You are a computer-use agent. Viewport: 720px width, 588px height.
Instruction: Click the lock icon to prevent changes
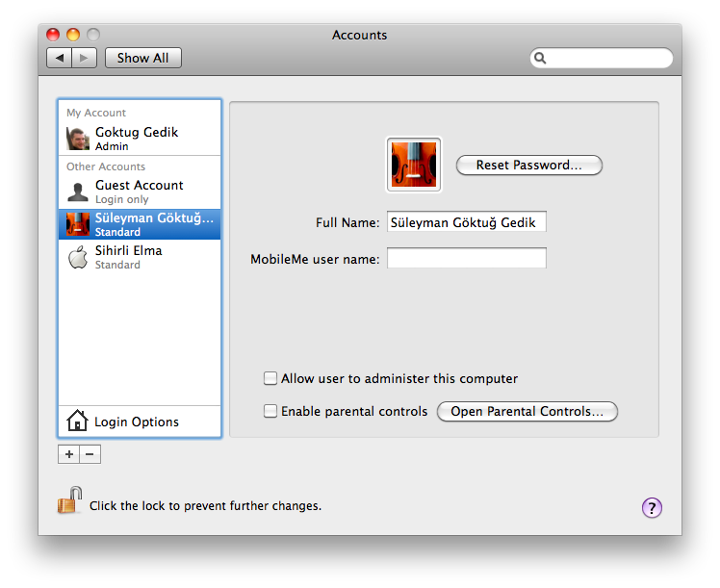click(x=69, y=501)
